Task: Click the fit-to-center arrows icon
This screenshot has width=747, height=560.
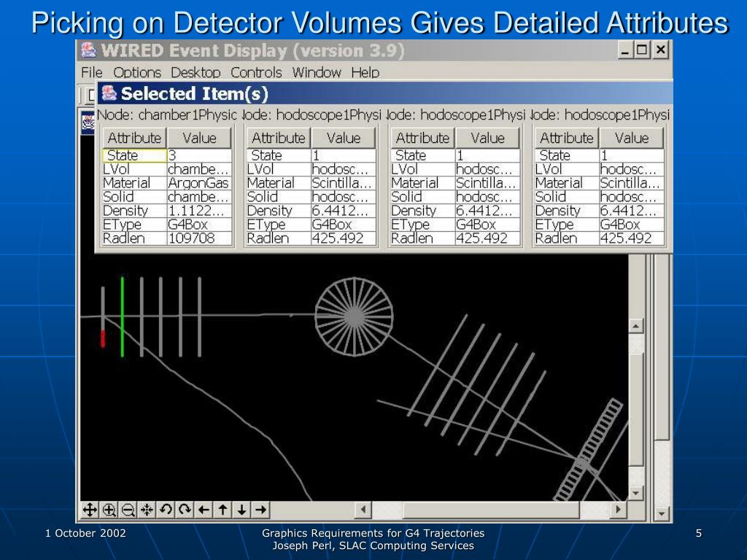Action: click(147, 510)
